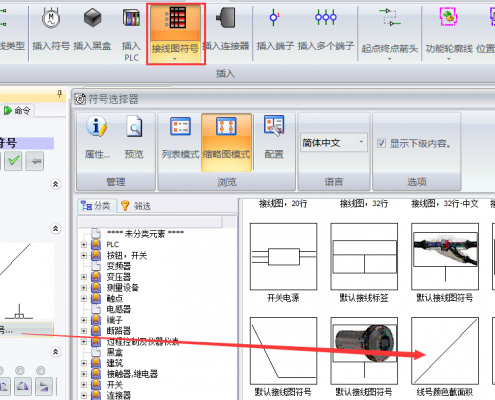Screen dimensions: 495x400
Task: Click the 功能轮廓线 icon
Action: (448, 17)
